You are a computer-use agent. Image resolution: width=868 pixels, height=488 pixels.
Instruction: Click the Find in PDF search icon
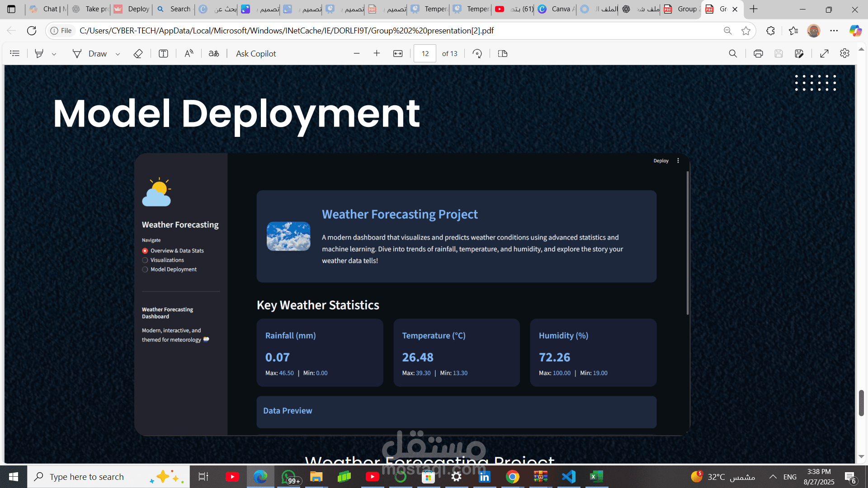pyautogui.click(x=733, y=53)
